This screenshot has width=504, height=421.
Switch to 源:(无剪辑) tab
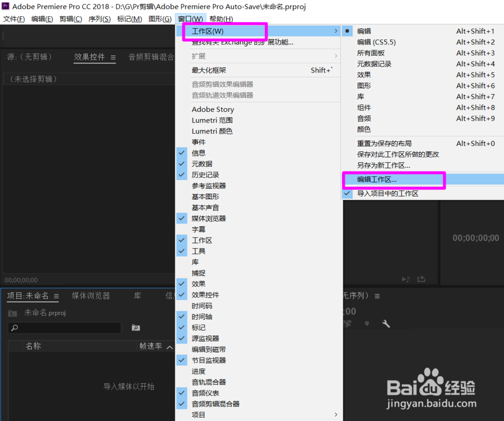pyautogui.click(x=30, y=57)
